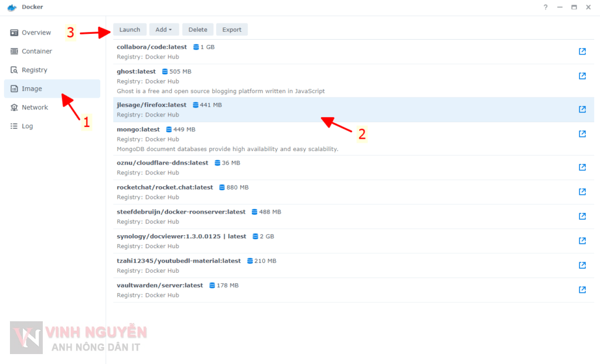Open Docker Hub link for collabora/code:latest

[582, 51]
